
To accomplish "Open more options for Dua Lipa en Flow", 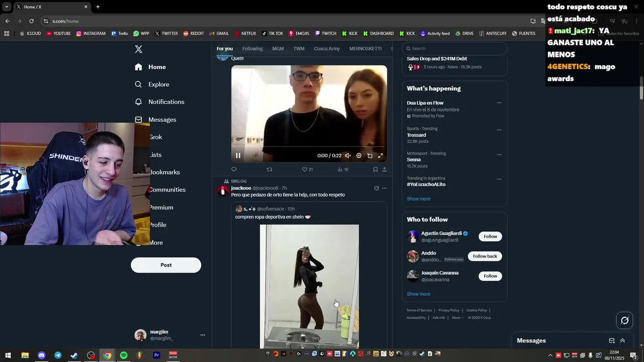I will [499, 103].
